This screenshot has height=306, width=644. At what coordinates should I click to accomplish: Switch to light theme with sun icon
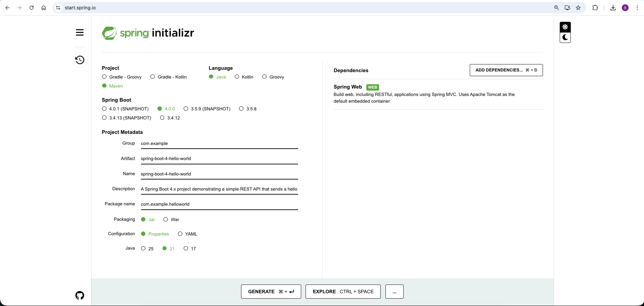click(565, 27)
